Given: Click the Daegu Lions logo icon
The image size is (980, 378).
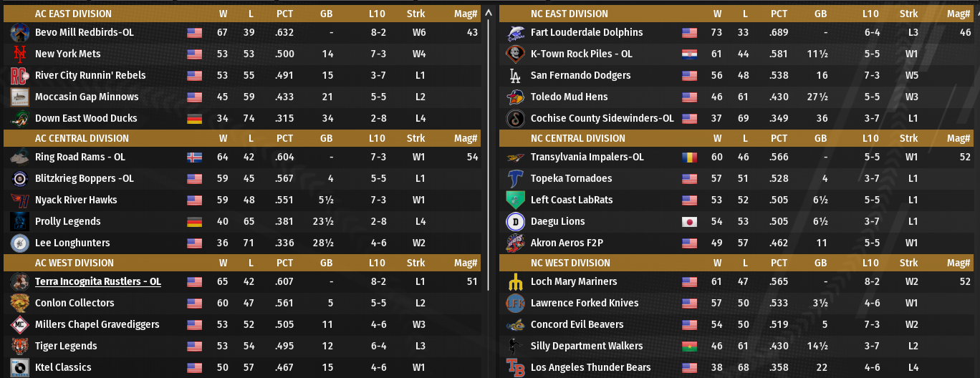Looking at the screenshot, I should point(515,221).
